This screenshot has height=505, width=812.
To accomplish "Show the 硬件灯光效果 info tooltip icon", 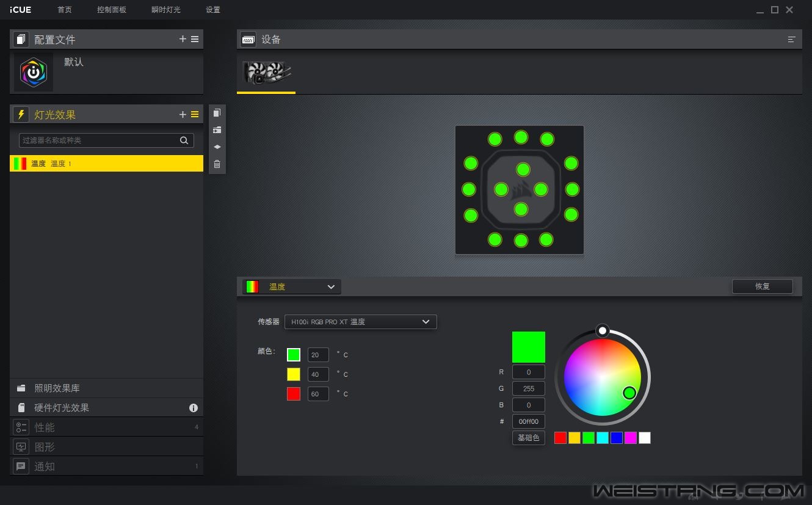I will (x=194, y=408).
